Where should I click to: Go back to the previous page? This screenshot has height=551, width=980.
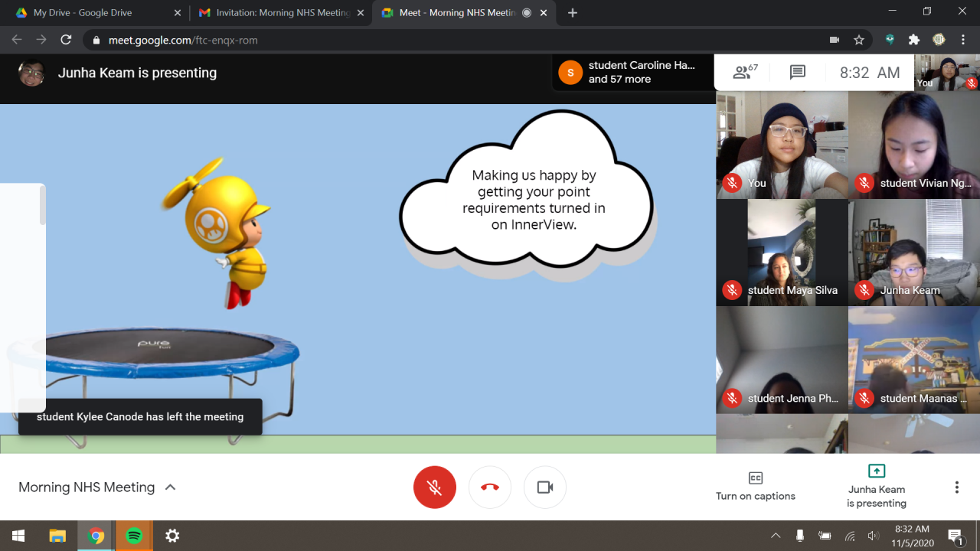tap(17, 40)
